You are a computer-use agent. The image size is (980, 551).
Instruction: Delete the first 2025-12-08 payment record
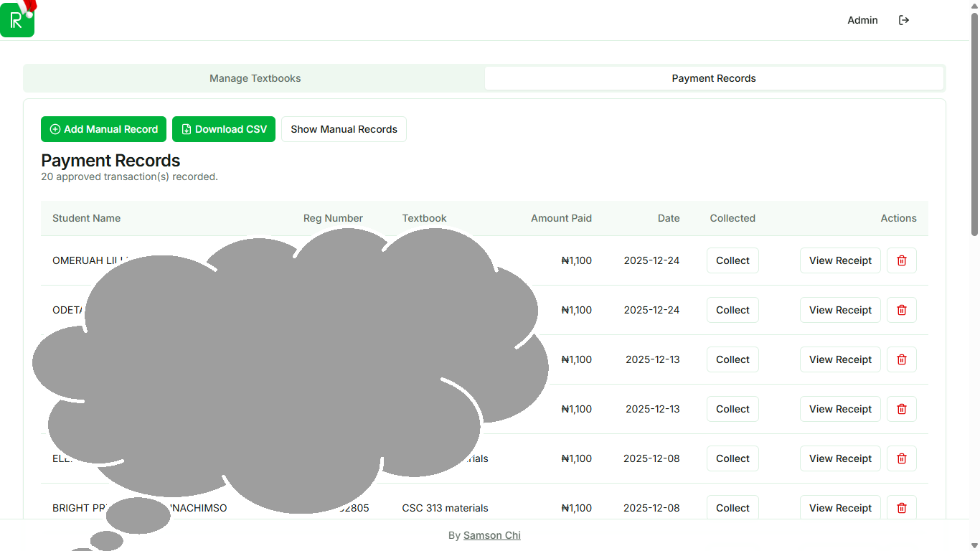point(902,458)
